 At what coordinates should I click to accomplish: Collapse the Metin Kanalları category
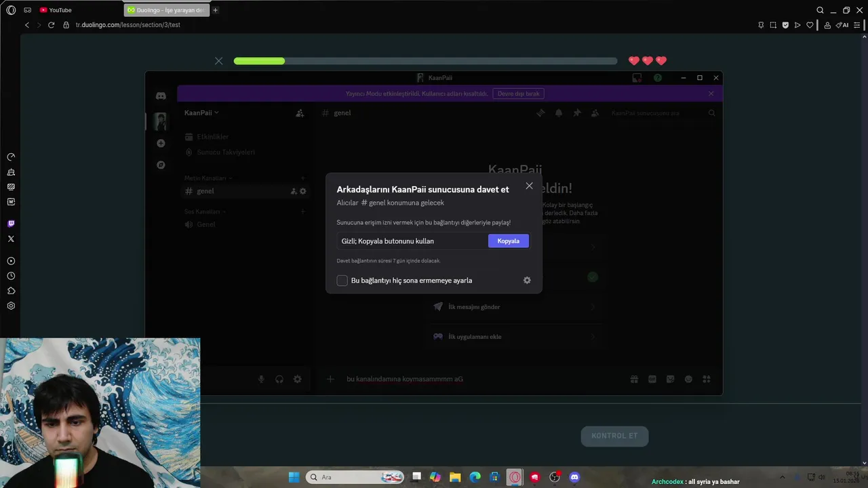208,178
